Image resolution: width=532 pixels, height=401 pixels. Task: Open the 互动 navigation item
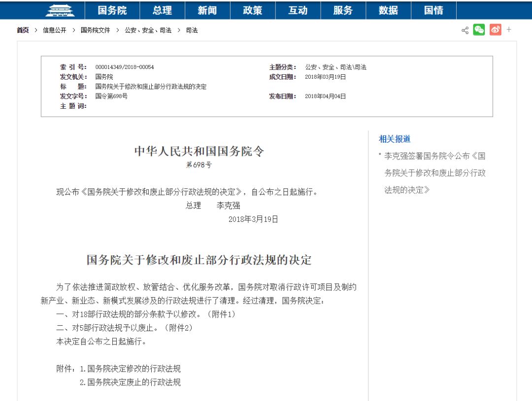(x=298, y=10)
